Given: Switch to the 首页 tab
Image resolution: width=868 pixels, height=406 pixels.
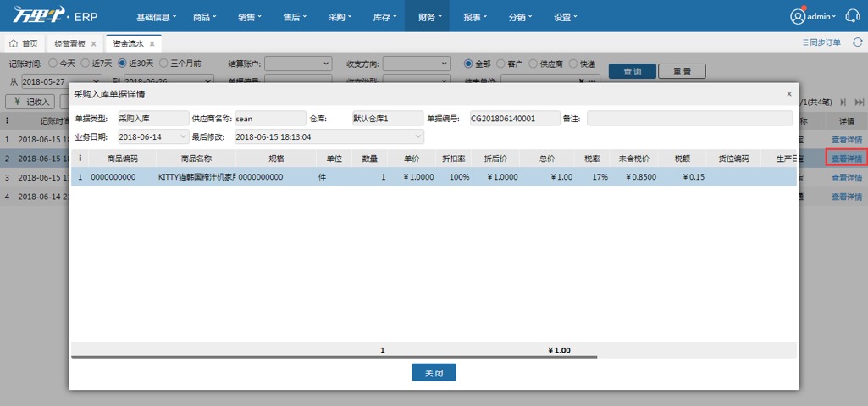Looking at the screenshot, I should tap(24, 43).
